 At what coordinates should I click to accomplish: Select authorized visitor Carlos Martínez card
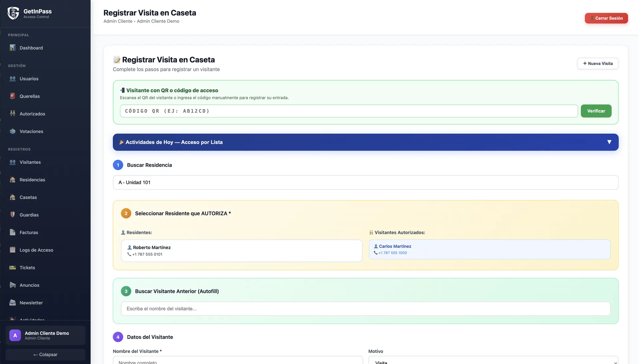489,249
